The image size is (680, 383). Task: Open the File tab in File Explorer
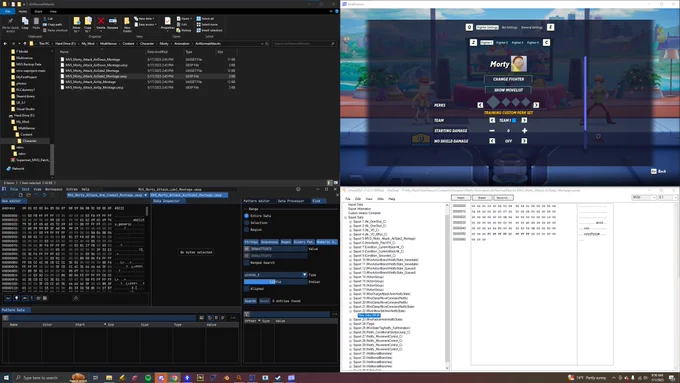coord(8,11)
